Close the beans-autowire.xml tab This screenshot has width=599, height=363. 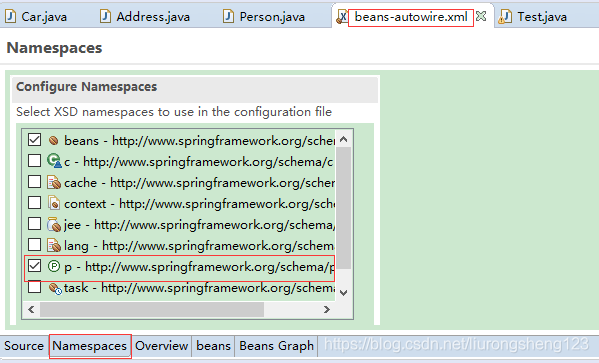click(481, 16)
